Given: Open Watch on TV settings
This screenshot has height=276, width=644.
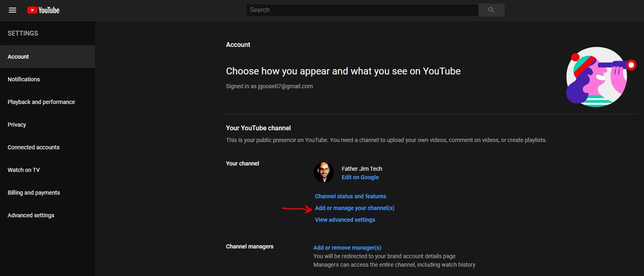Looking at the screenshot, I should (x=48, y=170).
